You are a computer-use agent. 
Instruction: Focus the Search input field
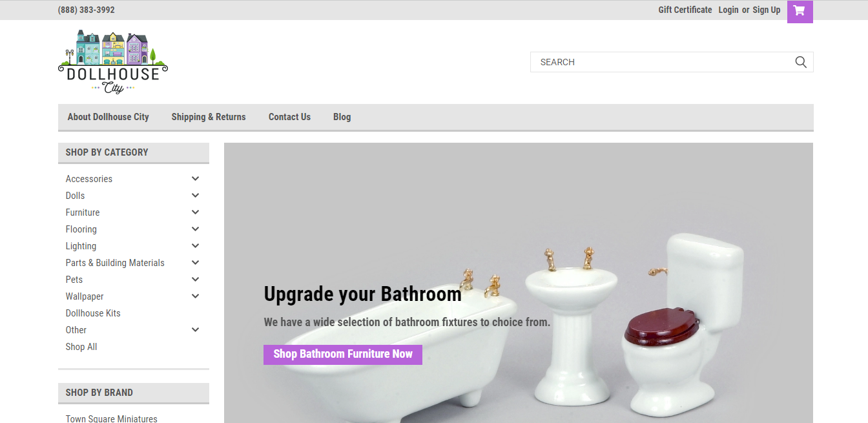[x=662, y=62]
